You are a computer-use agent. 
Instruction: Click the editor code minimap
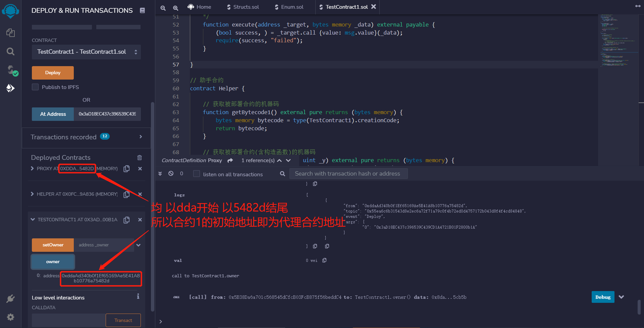[618, 40]
